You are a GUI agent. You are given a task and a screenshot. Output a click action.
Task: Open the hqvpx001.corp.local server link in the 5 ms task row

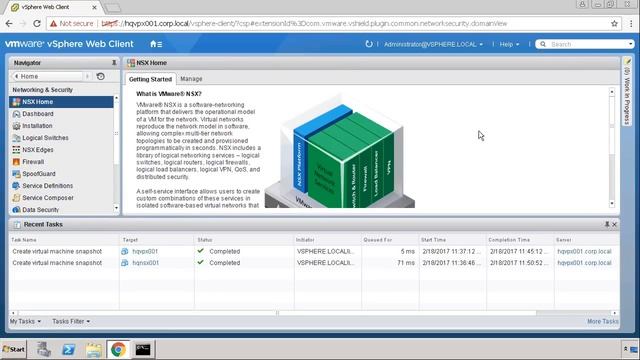584,251
